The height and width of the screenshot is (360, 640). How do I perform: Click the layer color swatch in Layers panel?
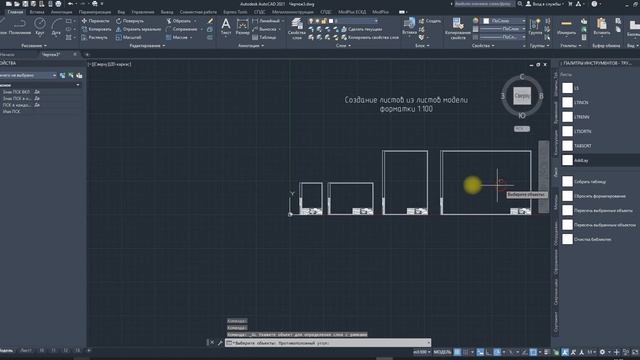click(x=331, y=21)
